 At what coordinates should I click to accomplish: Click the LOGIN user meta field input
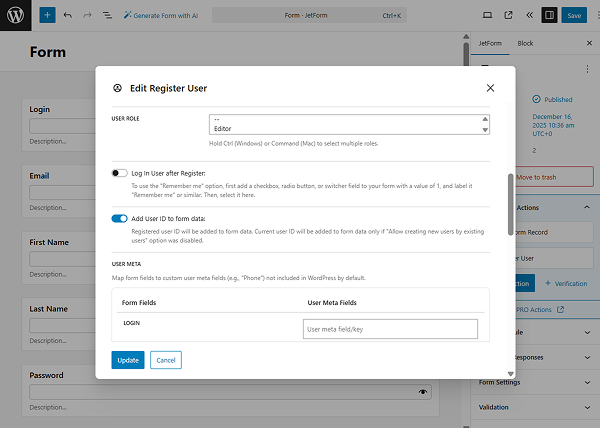click(x=390, y=329)
